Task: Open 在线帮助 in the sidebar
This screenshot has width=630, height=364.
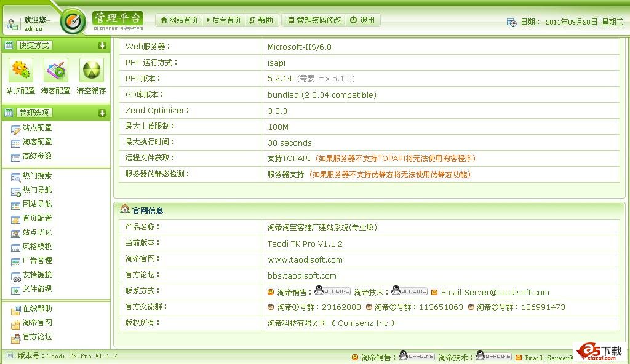Action: pos(37,309)
